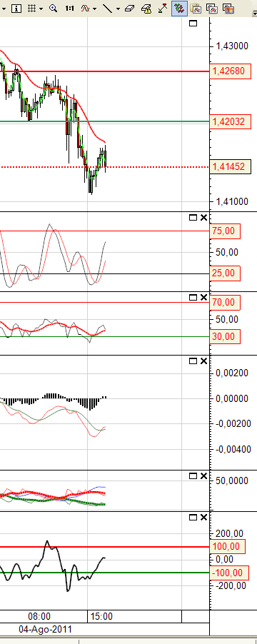This screenshot has width=257, height=644.
Task: Select the draw line tool
Action: (107, 9)
